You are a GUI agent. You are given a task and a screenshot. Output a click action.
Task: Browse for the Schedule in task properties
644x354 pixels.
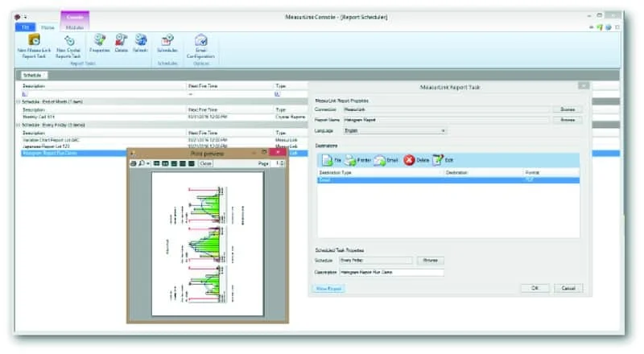click(x=430, y=261)
